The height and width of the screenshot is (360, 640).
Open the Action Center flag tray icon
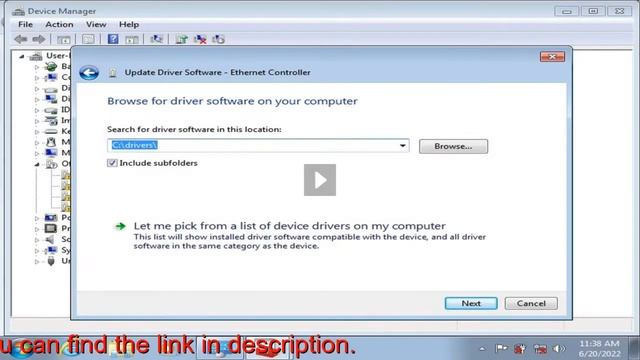[501, 349]
